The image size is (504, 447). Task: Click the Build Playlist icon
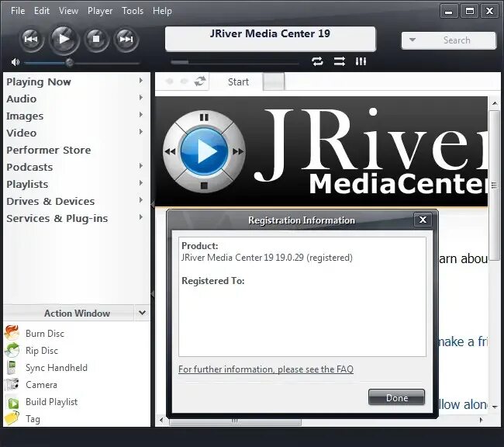[13, 403]
